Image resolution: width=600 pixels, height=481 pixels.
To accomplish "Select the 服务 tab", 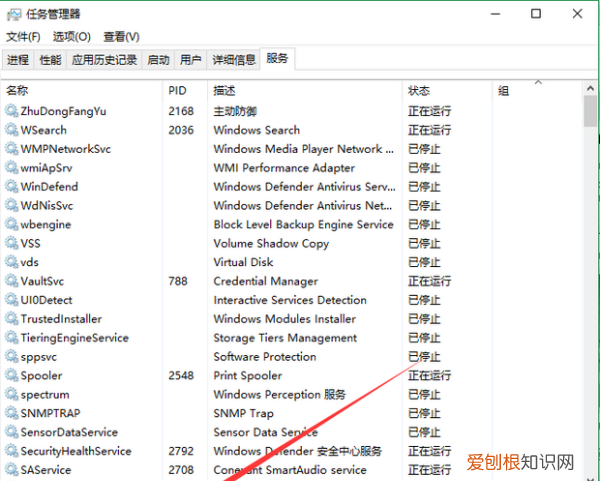I will coord(277,59).
